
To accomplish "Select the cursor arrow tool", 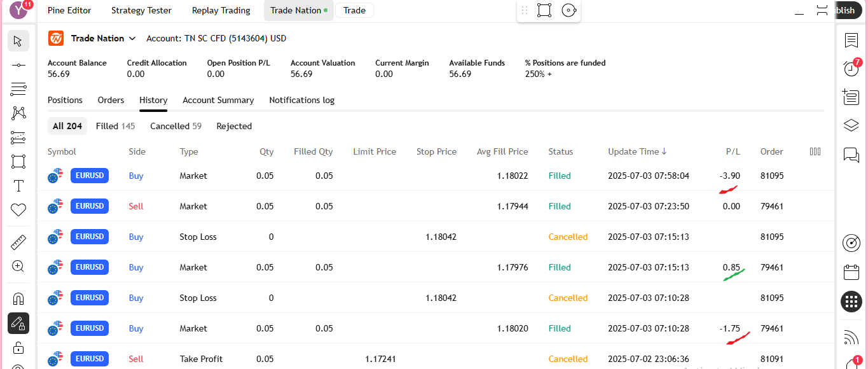I will pos(18,41).
